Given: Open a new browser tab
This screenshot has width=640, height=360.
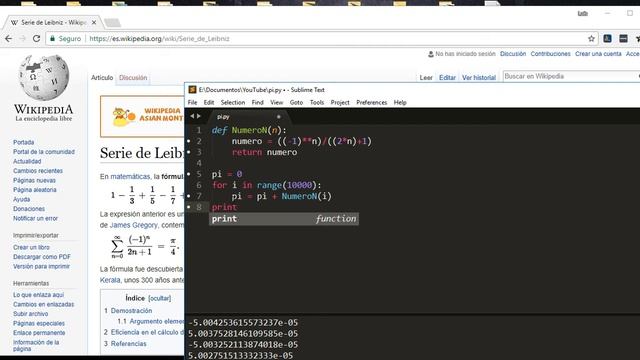Looking at the screenshot, I should click(x=112, y=22).
